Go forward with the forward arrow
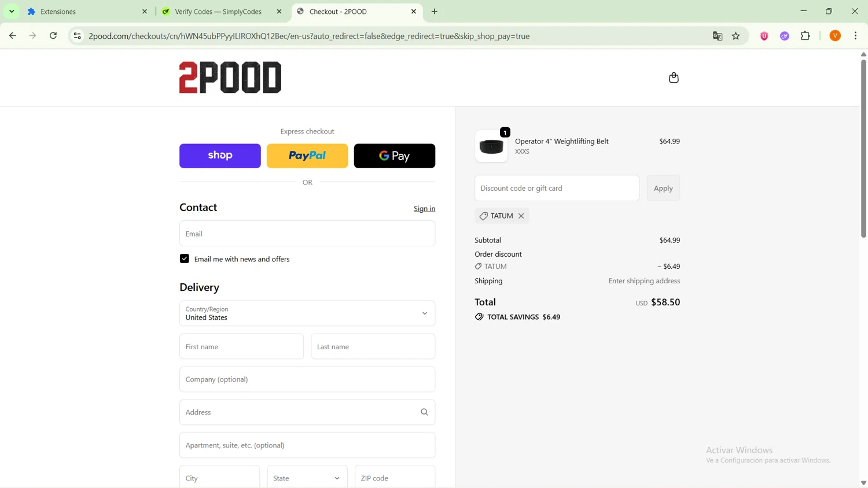This screenshot has width=868, height=488. pos(33,36)
